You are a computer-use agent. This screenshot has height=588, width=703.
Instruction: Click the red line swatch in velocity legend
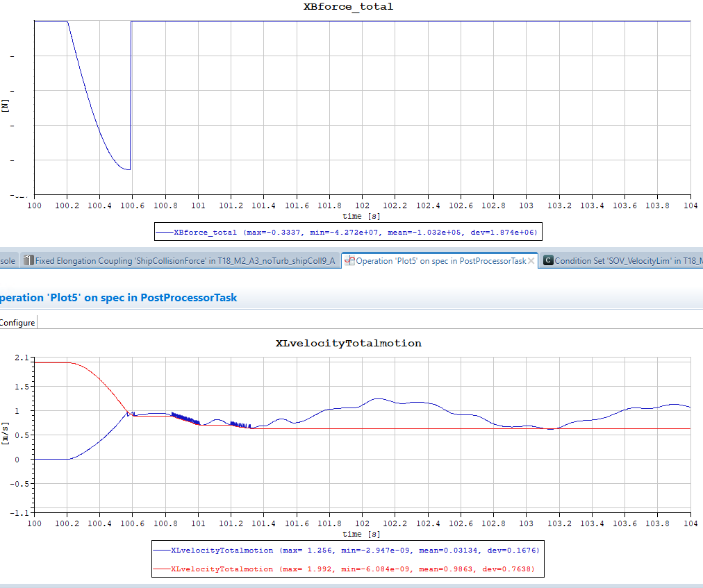pyautogui.click(x=161, y=569)
